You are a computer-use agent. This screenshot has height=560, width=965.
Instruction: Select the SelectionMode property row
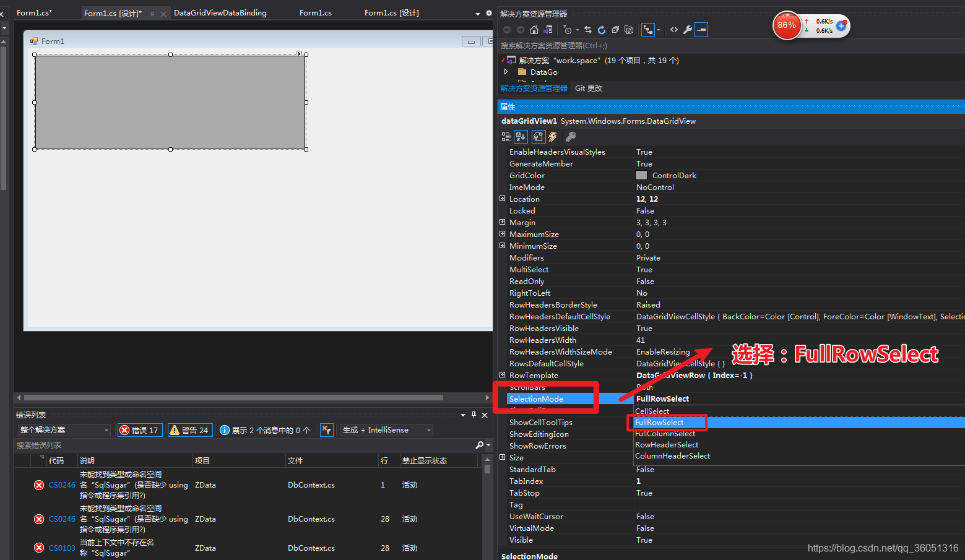click(735, 398)
